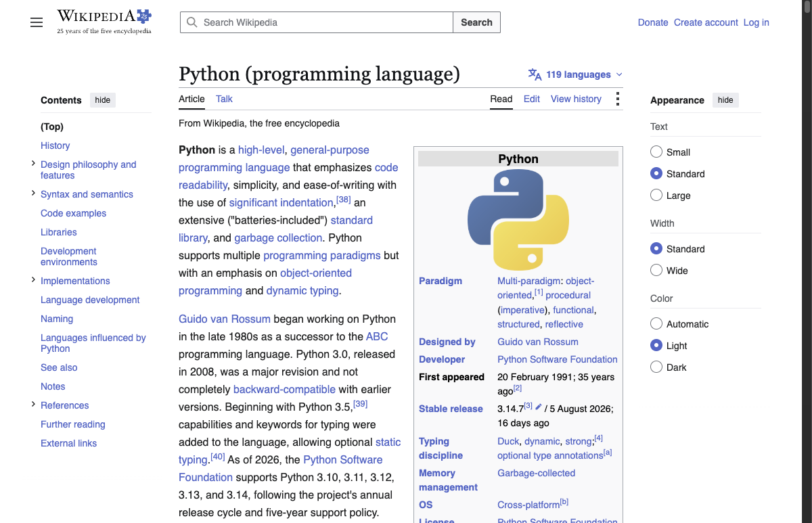Open the vertical three-dot tools menu
Screen dimensions: 812x523
click(x=617, y=99)
